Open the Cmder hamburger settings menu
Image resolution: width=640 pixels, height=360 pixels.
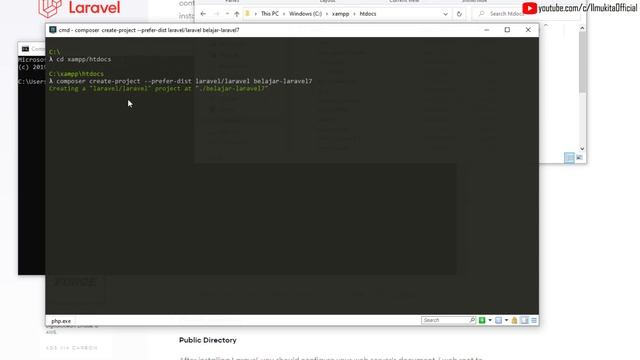click(534, 320)
